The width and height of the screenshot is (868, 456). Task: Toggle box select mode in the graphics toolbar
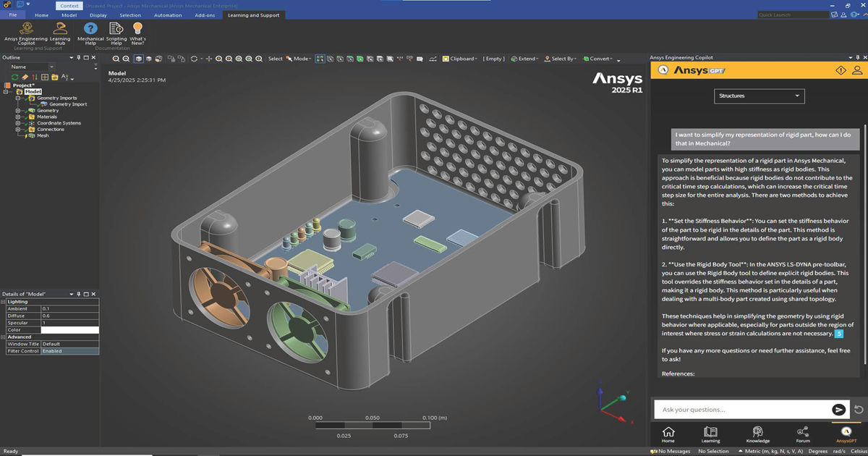point(320,59)
